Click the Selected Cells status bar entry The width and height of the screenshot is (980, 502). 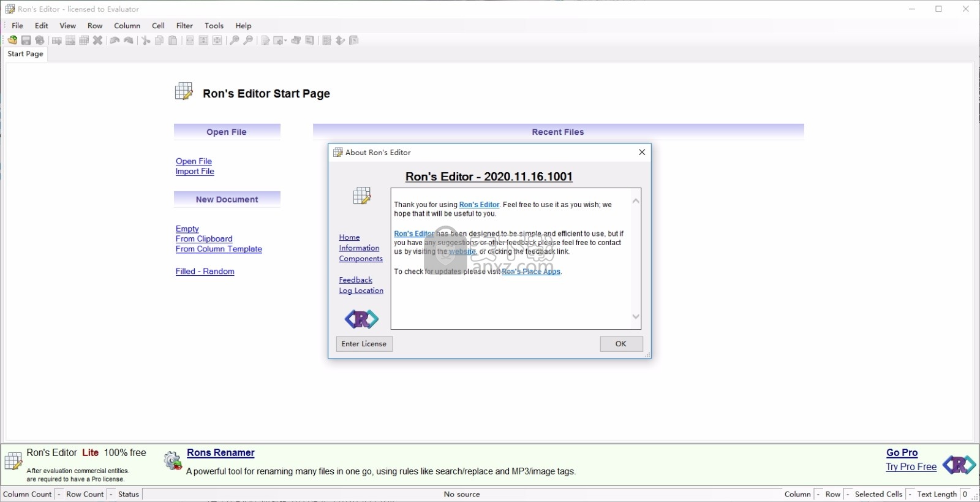coord(878,495)
